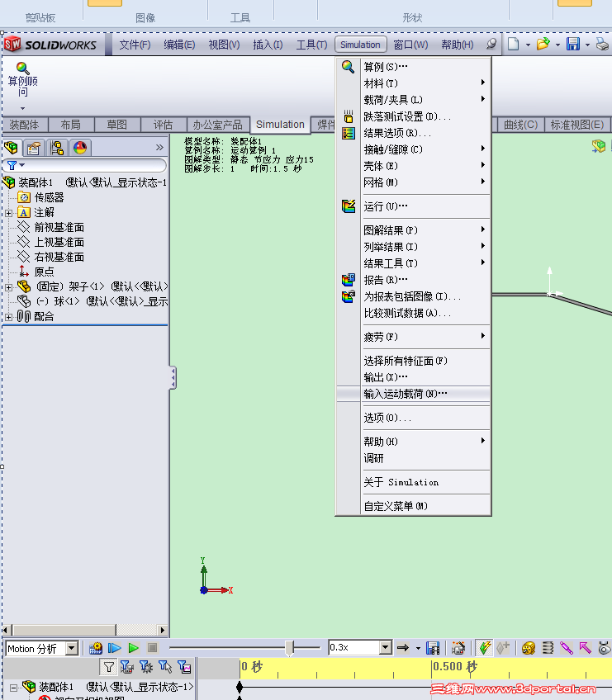
Task: Collapse 装配体1 in motion tree
Action: pyautogui.click(x=14, y=687)
